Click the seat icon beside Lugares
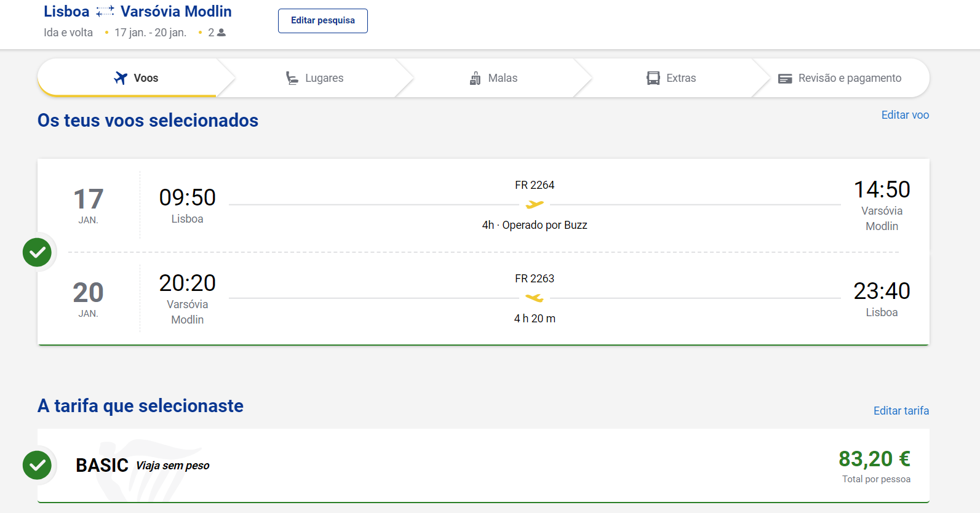The width and height of the screenshot is (980, 513). click(x=292, y=78)
